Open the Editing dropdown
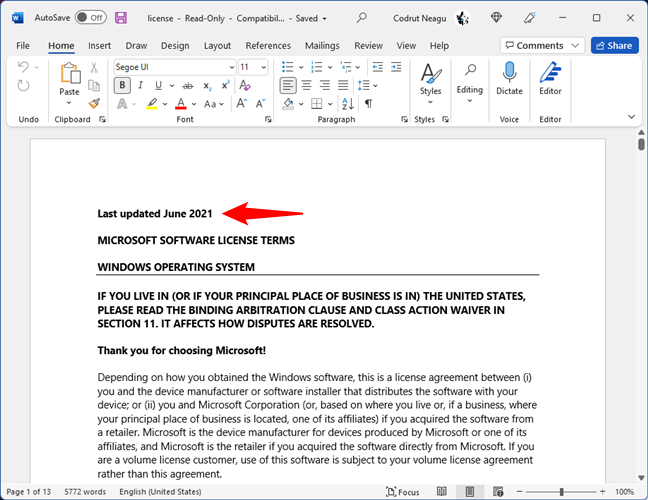Viewport: 648px width, 500px height. (x=469, y=83)
